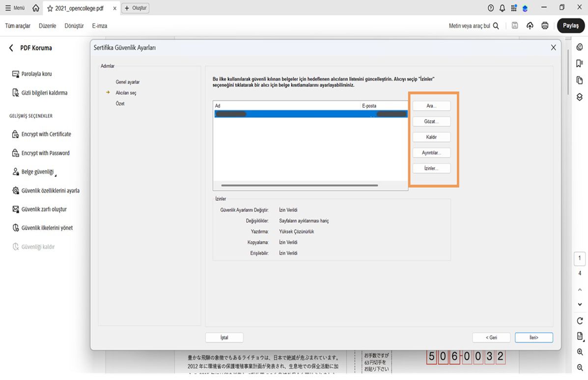This screenshot has width=588, height=380.
Task: Click the E-posta column header
Action: pos(384,106)
